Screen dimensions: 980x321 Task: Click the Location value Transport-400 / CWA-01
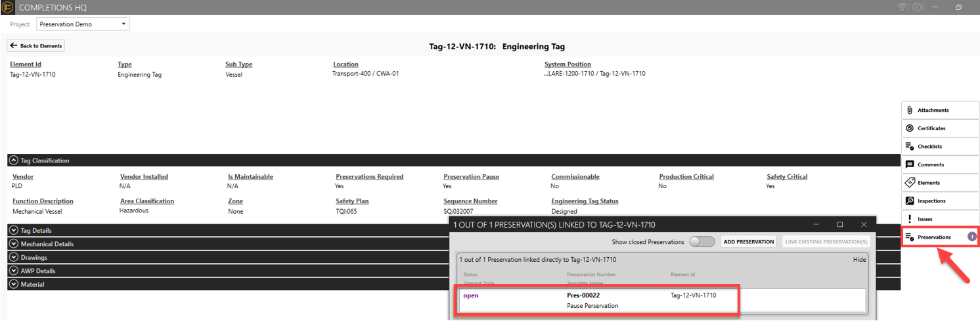click(366, 74)
